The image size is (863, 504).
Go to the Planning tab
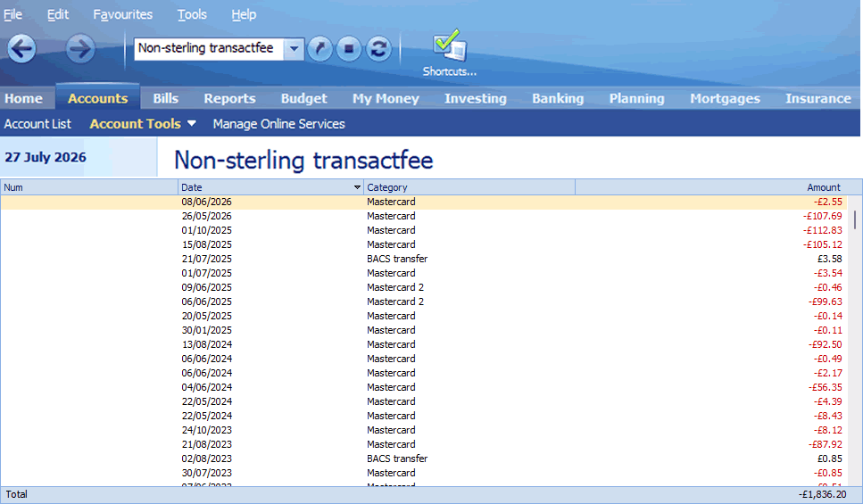coord(637,98)
